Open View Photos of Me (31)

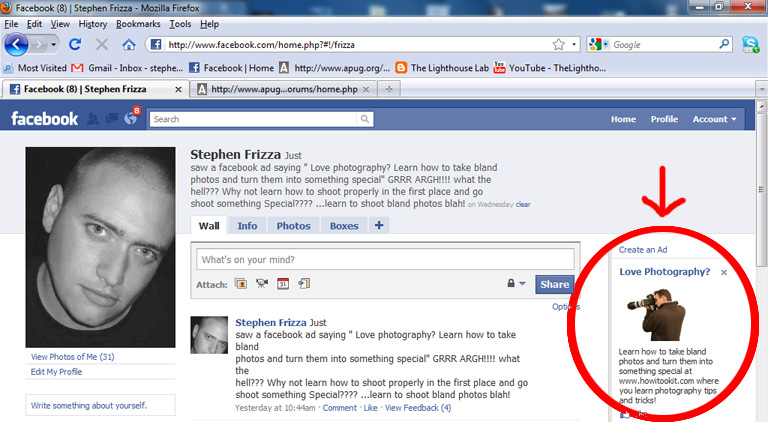click(x=72, y=357)
